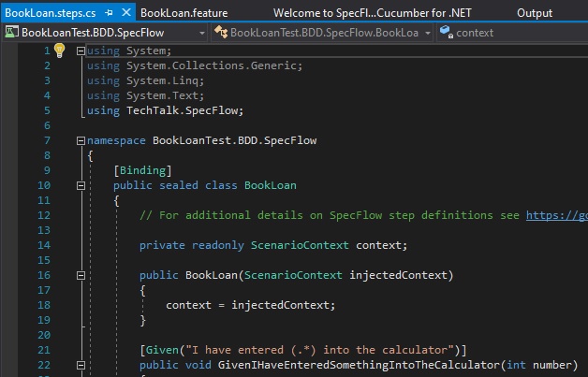Close the BookLoan.steps.cs tab
The image size is (588, 377).
pyautogui.click(x=126, y=13)
